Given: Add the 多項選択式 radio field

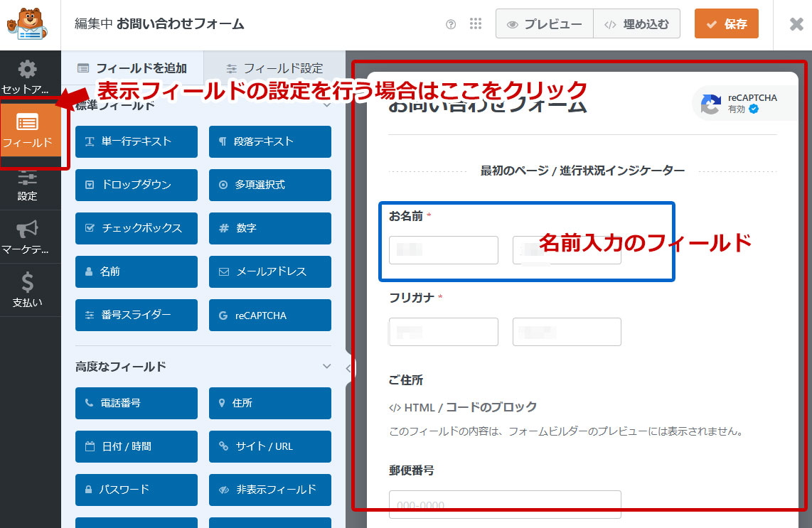Looking at the screenshot, I should pos(270,185).
